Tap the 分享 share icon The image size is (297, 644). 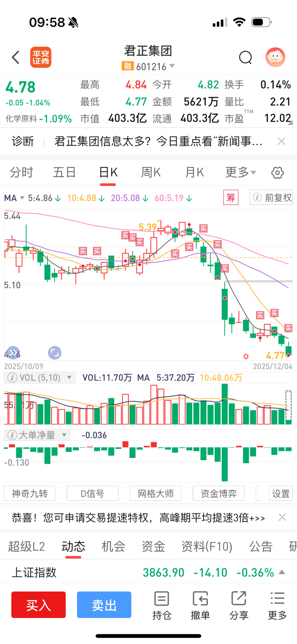[239, 606]
